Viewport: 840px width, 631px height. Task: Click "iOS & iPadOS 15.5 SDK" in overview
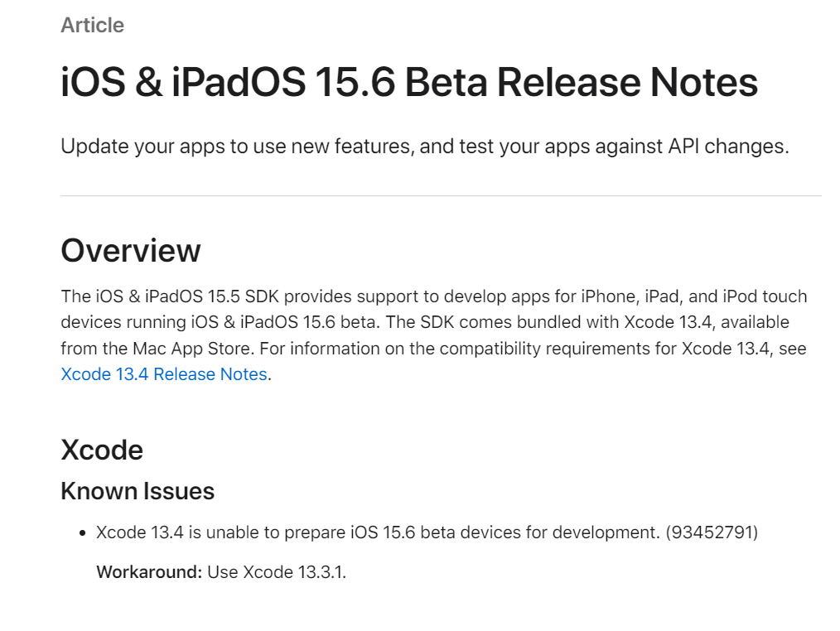(x=187, y=296)
